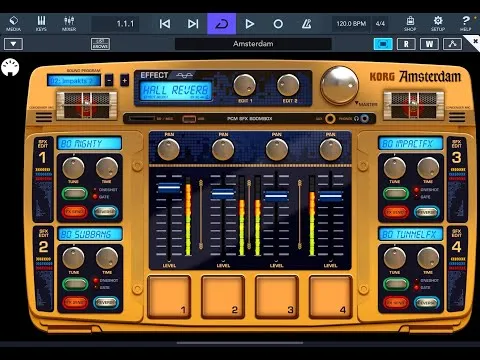Trigger pad 3
This screenshot has height=360, width=480.
(x=277, y=296)
